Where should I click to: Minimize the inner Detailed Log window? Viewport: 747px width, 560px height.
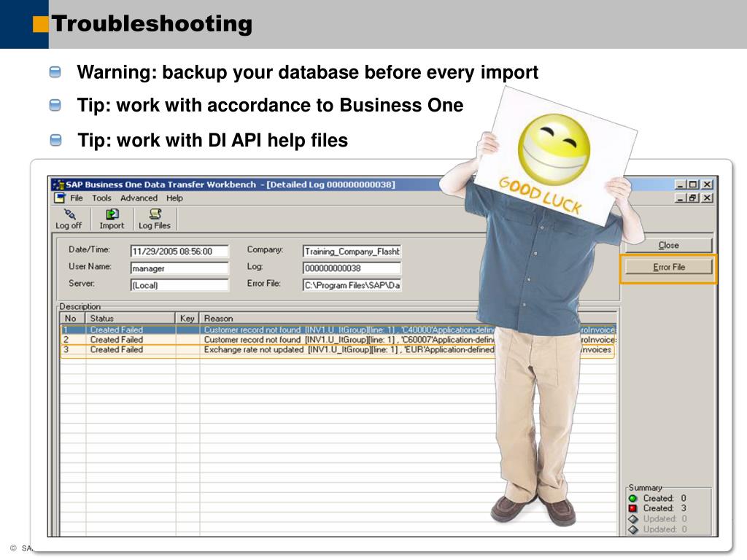pyautogui.click(x=681, y=198)
